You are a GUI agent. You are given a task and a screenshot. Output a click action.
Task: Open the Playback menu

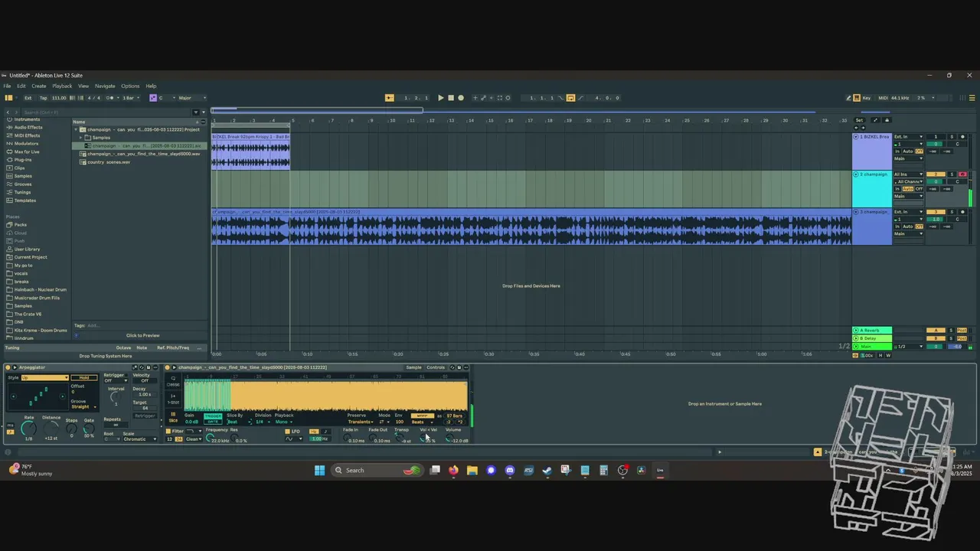[x=62, y=86]
